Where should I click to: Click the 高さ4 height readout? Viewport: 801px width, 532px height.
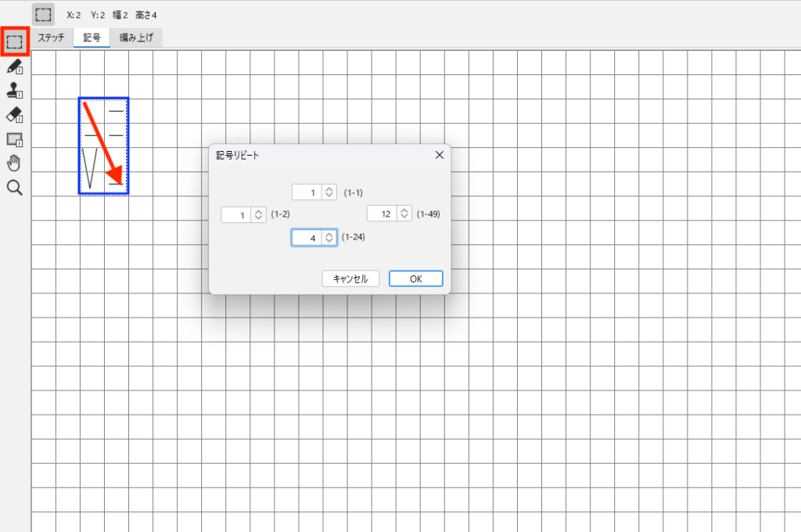click(x=145, y=16)
